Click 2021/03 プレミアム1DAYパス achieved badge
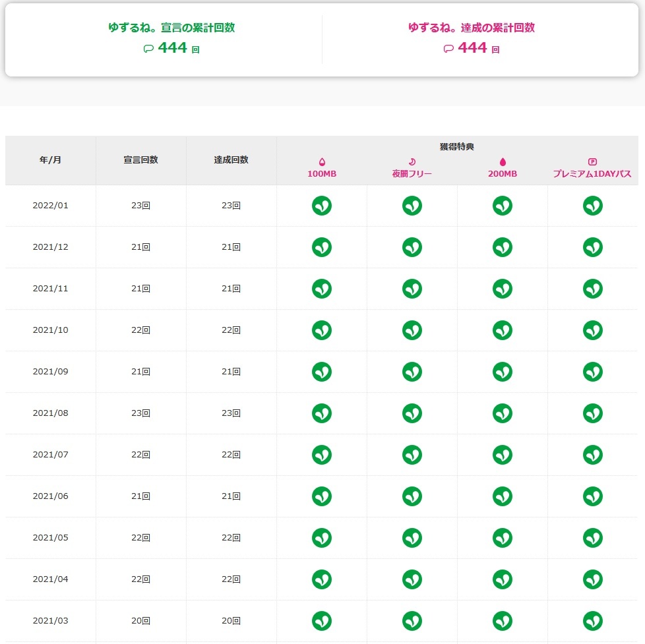 (x=593, y=621)
